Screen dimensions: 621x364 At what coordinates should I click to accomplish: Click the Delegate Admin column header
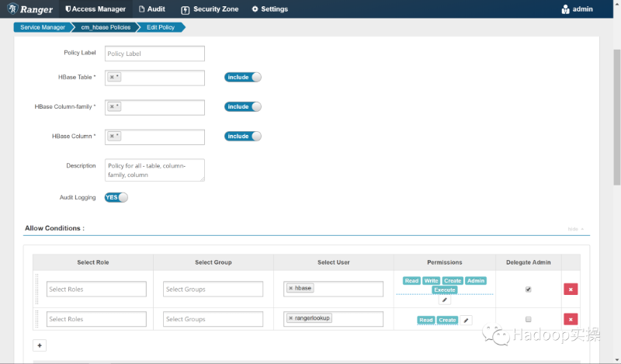pyautogui.click(x=529, y=262)
